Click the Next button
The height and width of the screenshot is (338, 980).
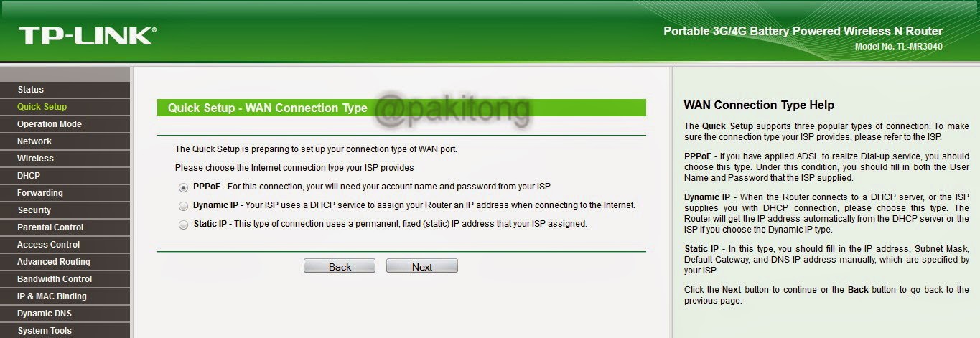pyautogui.click(x=422, y=266)
